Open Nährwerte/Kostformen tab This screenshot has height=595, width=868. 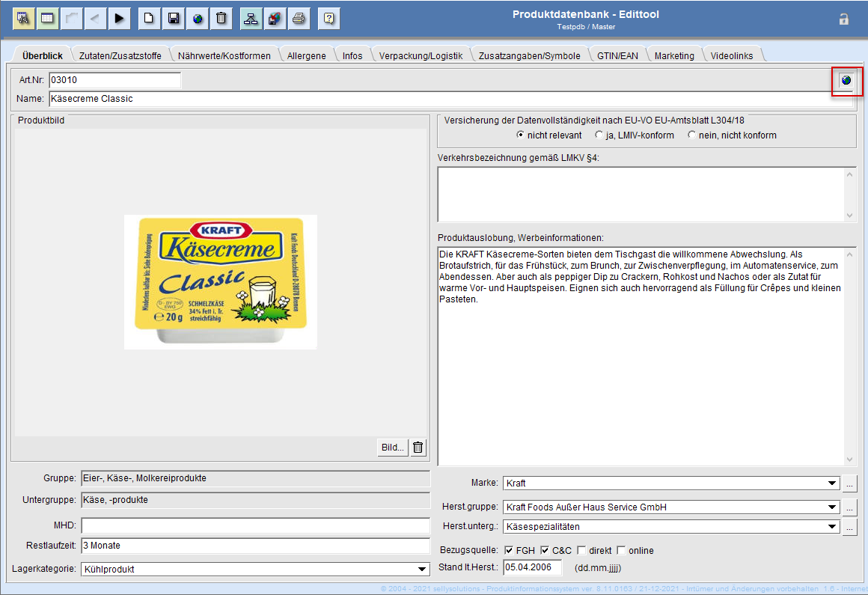(224, 56)
